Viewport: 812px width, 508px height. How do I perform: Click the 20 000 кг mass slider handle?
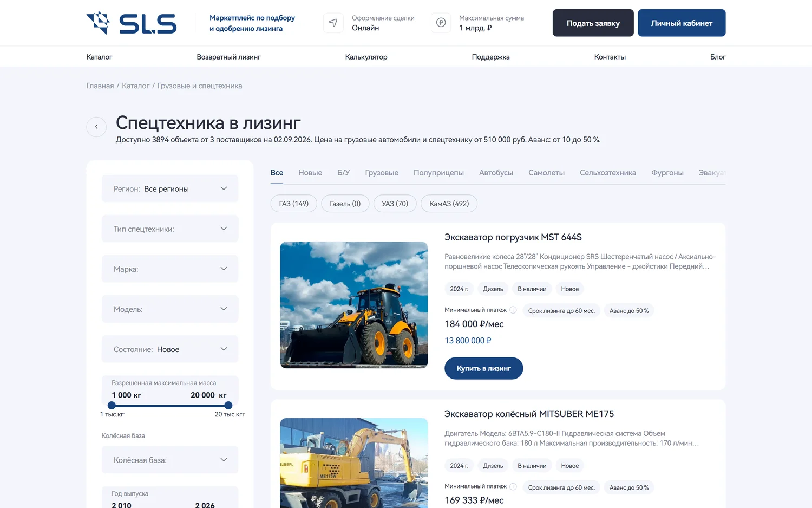pyautogui.click(x=228, y=405)
